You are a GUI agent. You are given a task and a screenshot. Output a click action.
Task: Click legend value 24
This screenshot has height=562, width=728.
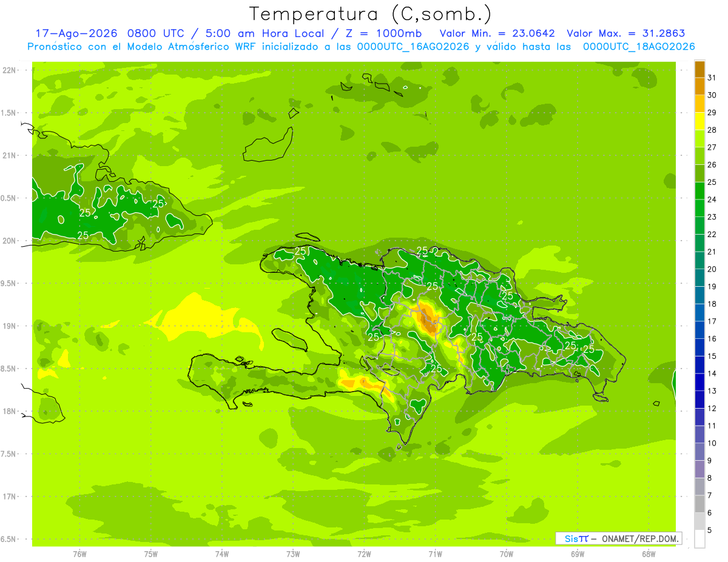712,199
